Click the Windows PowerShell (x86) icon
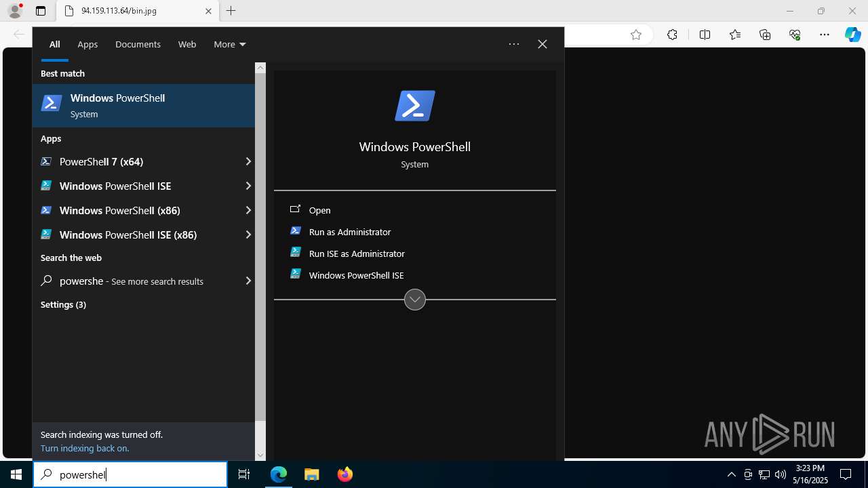 coord(46,210)
